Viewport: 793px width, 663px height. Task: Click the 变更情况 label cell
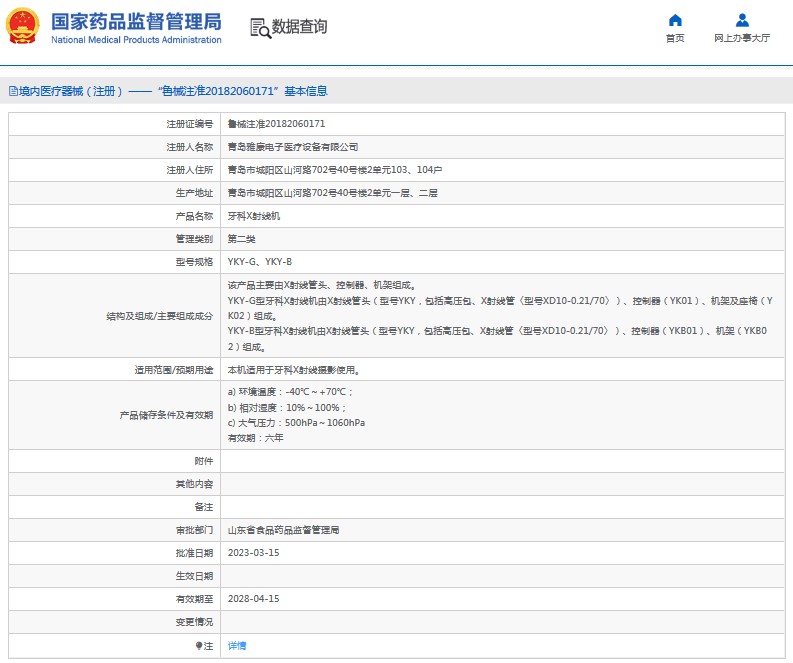114,622
